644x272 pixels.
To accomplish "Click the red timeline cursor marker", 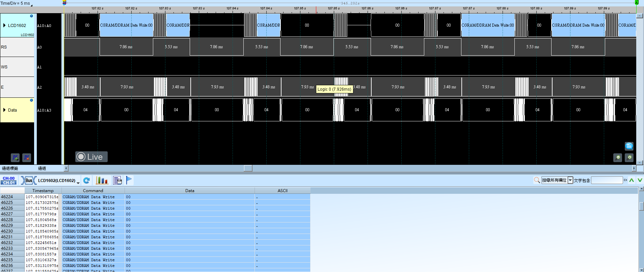I will pyautogui.click(x=316, y=10).
